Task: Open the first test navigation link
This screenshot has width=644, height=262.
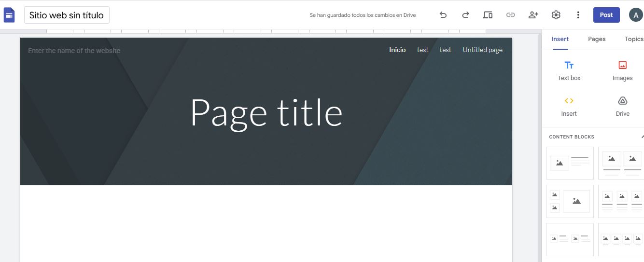Action: coord(422,50)
